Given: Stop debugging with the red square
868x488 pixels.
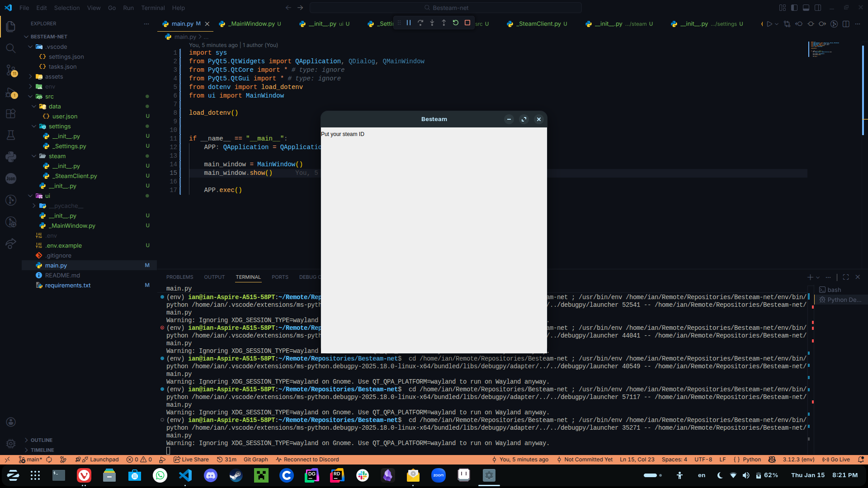Looking at the screenshot, I should coord(467,23).
